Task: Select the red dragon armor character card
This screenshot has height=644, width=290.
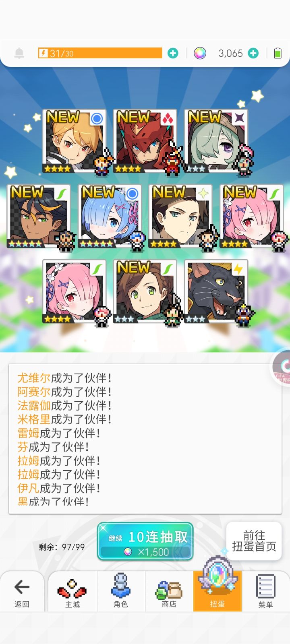Action: pos(145,141)
